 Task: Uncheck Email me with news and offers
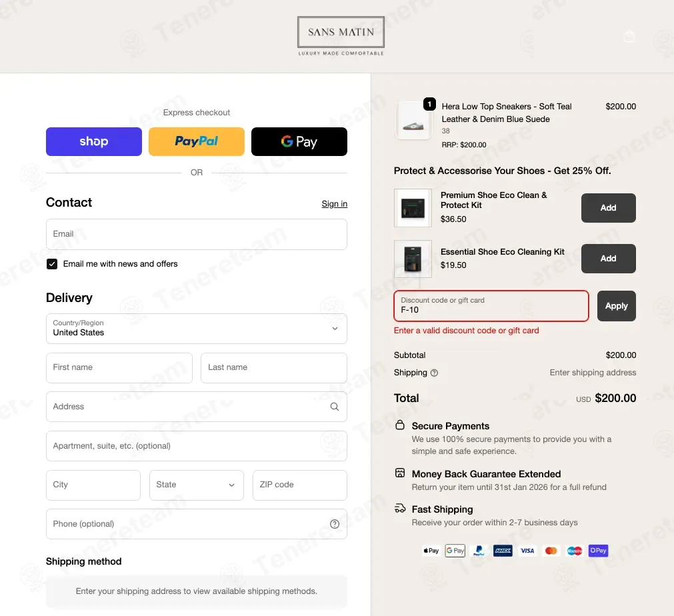pos(52,264)
